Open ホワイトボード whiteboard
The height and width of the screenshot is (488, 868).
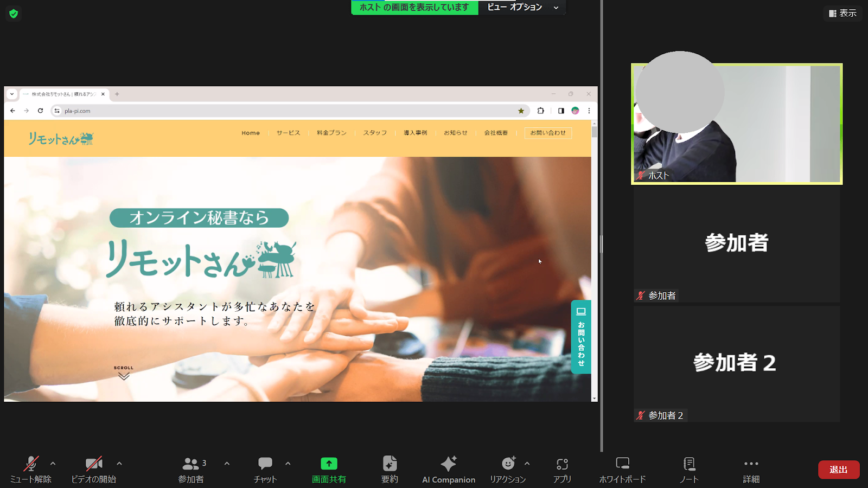click(622, 470)
